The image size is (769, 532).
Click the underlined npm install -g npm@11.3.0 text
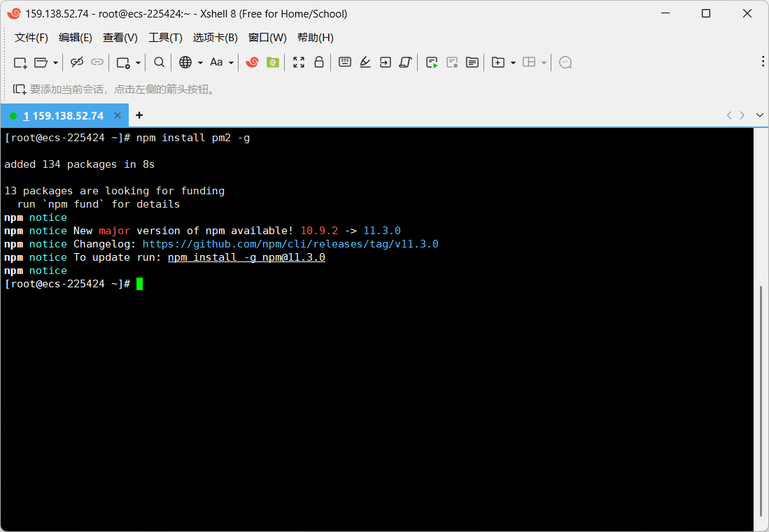[x=246, y=257]
